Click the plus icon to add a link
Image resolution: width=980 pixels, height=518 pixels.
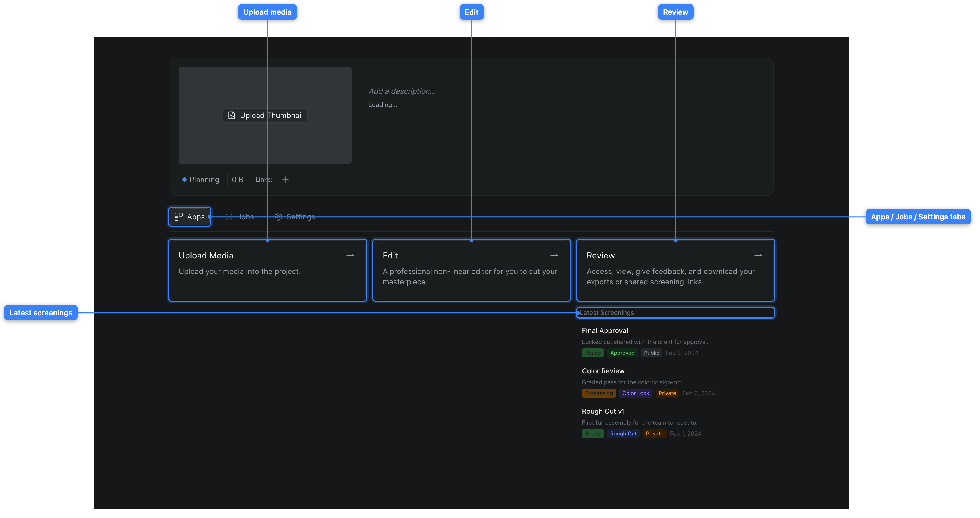point(285,180)
